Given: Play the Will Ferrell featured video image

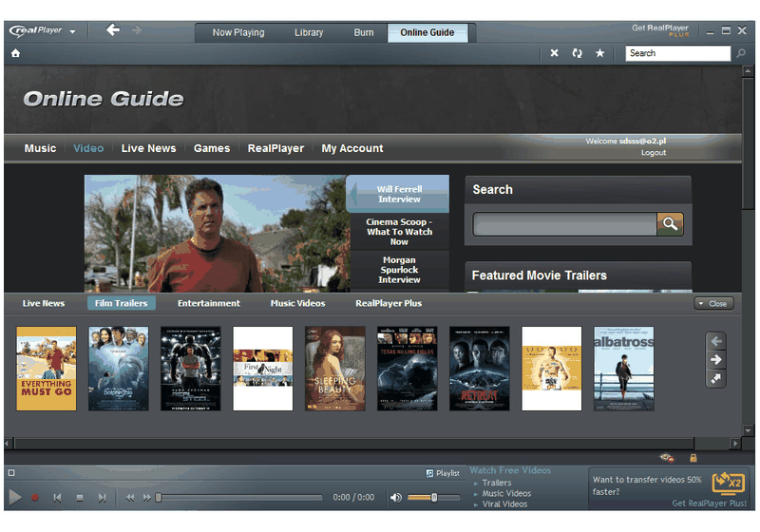Looking at the screenshot, I should coord(217,233).
